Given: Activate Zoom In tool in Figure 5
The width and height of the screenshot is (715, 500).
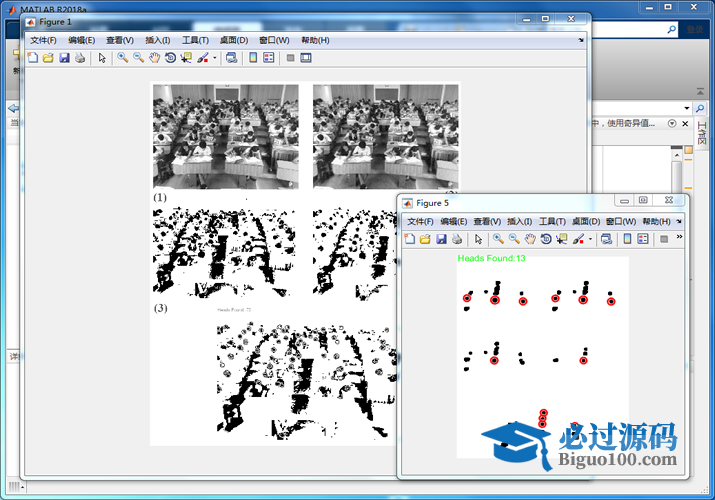Looking at the screenshot, I should point(498,239).
